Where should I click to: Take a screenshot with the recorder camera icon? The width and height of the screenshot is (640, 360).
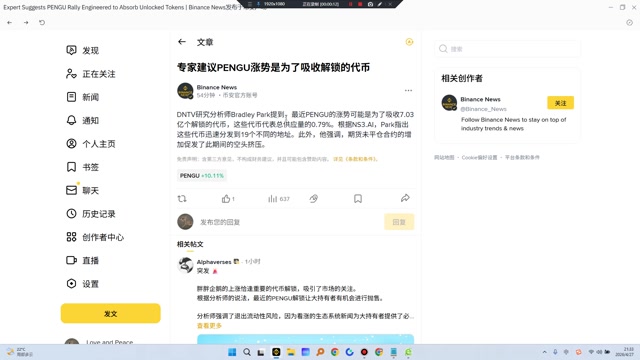point(370,4)
